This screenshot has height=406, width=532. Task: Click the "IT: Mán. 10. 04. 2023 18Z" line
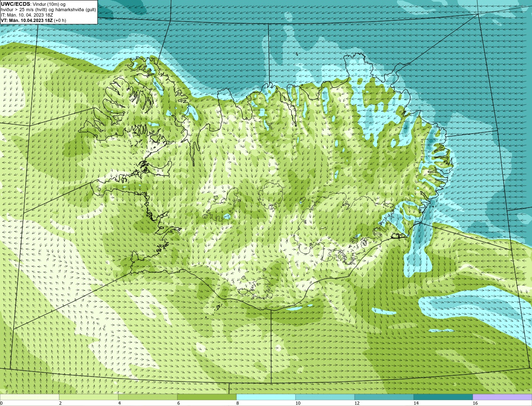[x=27, y=15]
